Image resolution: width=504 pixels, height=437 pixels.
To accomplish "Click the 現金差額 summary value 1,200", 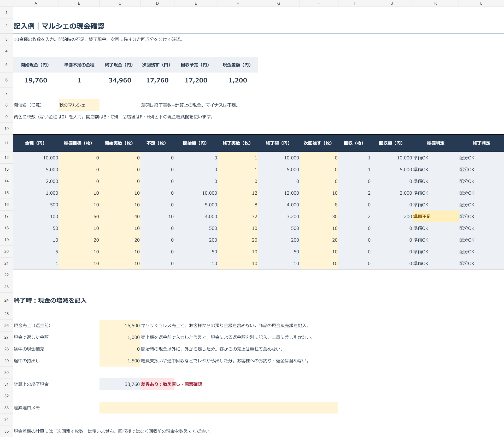I will (x=238, y=80).
